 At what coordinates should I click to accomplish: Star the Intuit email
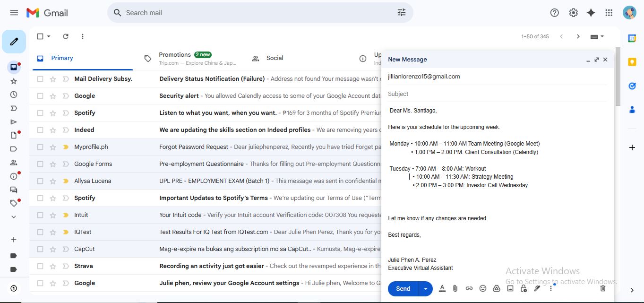tap(53, 215)
